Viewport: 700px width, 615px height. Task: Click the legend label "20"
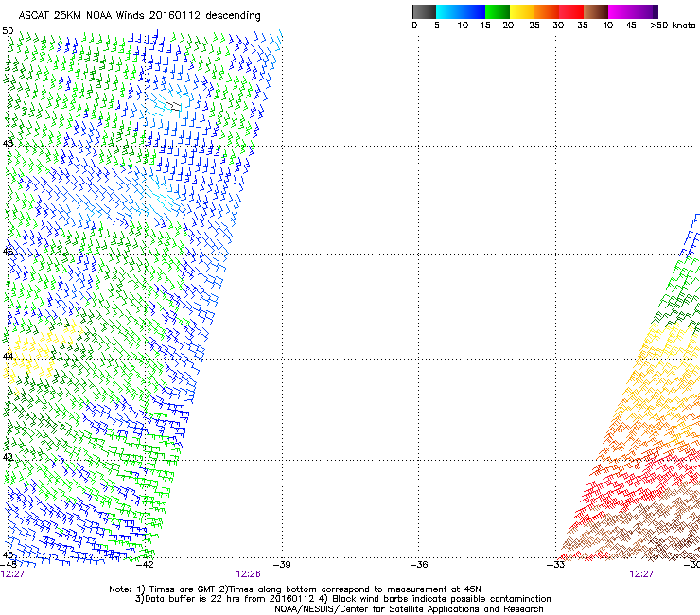click(x=508, y=26)
